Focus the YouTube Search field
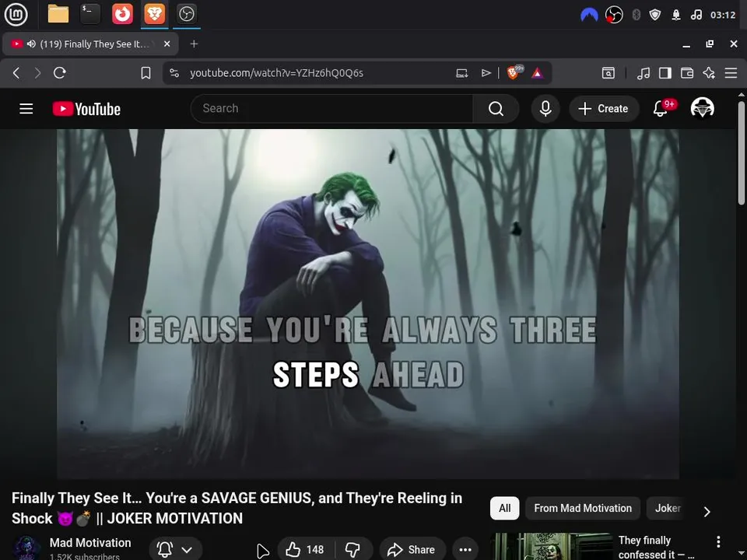 (332, 109)
